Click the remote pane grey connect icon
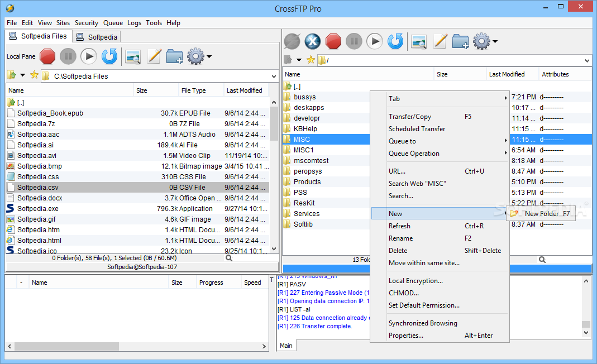The height and width of the screenshot is (364, 597). tap(292, 41)
